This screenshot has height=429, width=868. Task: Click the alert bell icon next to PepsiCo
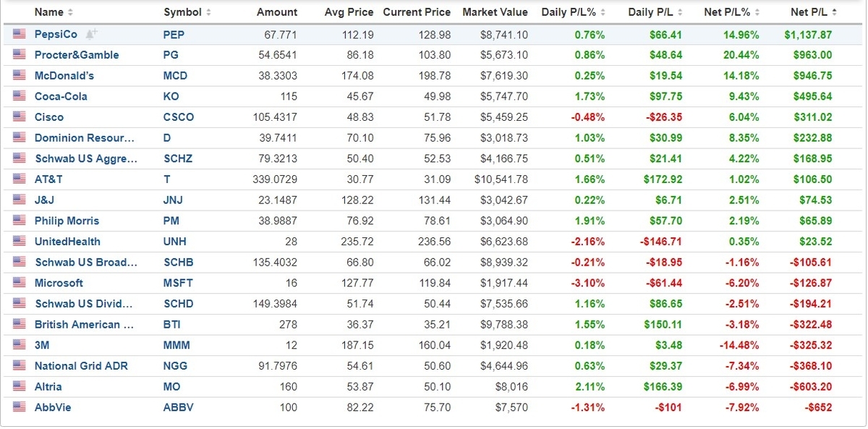point(90,34)
